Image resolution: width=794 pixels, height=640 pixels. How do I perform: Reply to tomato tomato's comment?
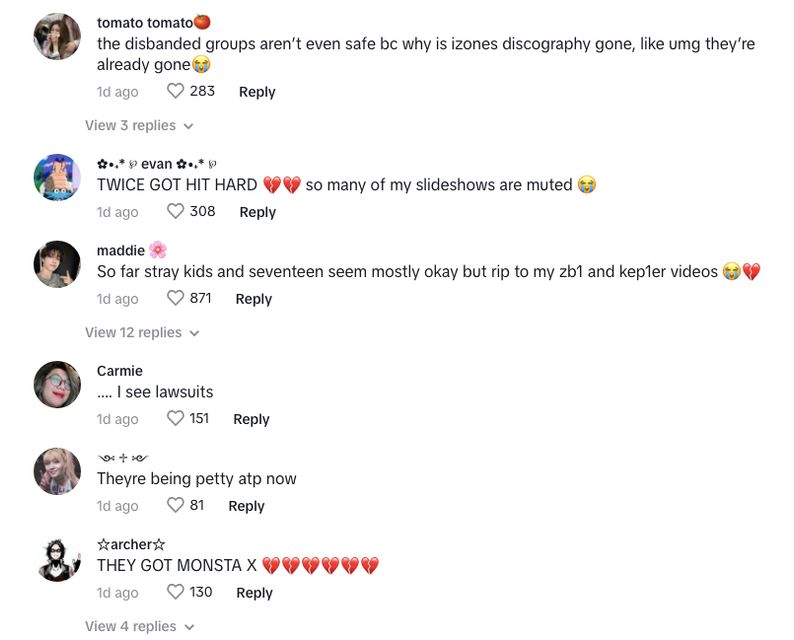(x=257, y=92)
